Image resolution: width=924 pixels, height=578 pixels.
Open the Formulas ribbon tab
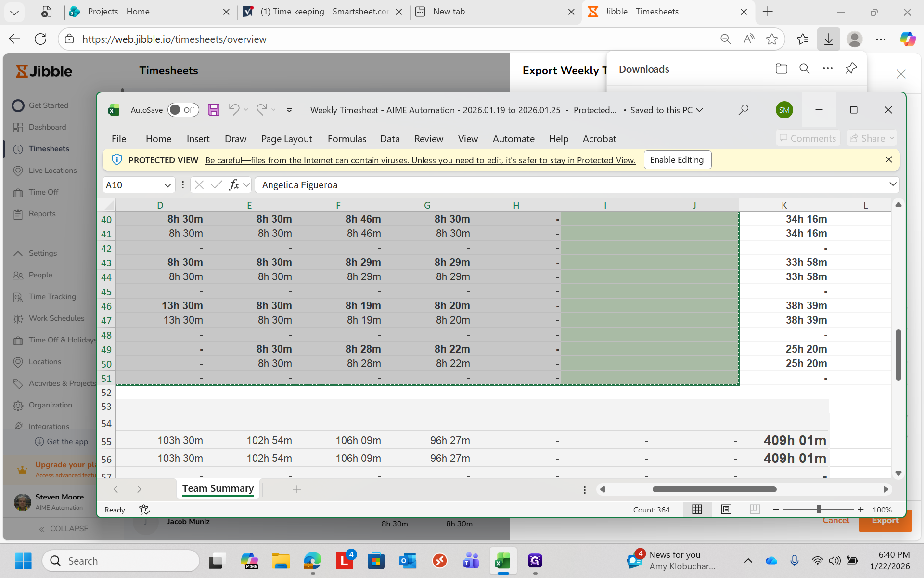346,139
